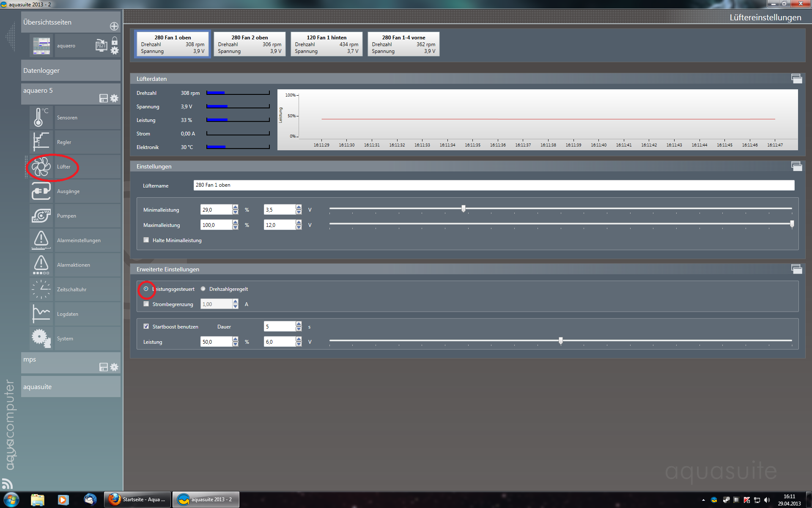Open the Sensoren thermometer icon
The height and width of the screenshot is (508, 812).
tap(41, 117)
